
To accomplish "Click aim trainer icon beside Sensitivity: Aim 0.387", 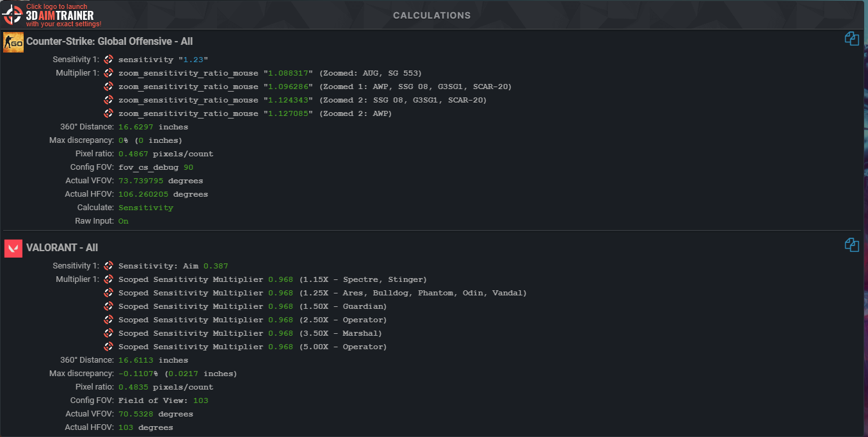I will pyautogui.click(x=109, y=266).
